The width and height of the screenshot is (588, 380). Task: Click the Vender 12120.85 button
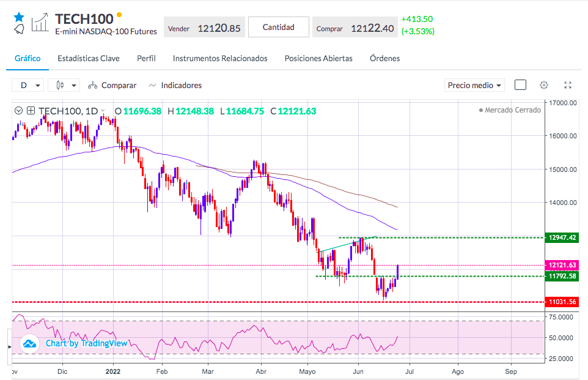pyautogui.click(x=204, y=27)
